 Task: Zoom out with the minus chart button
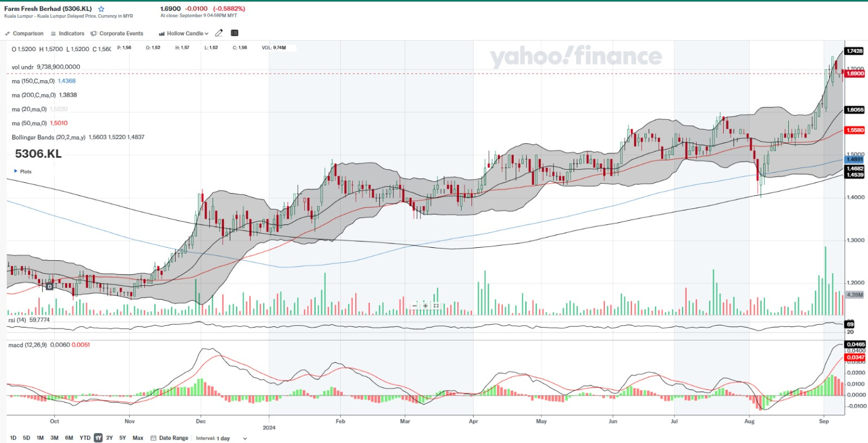click(414, 306)
